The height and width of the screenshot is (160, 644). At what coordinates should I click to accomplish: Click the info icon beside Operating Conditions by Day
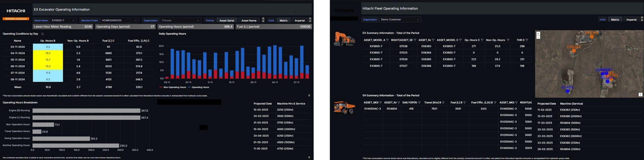42,34
